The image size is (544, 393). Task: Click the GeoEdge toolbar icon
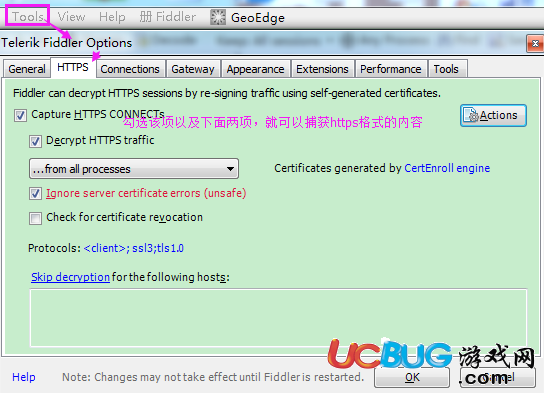click(218, 17)
